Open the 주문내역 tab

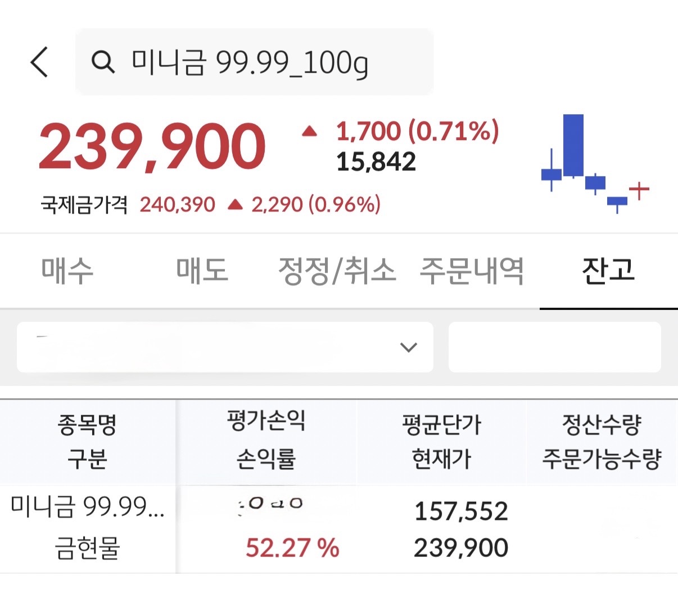pos(472,271)
